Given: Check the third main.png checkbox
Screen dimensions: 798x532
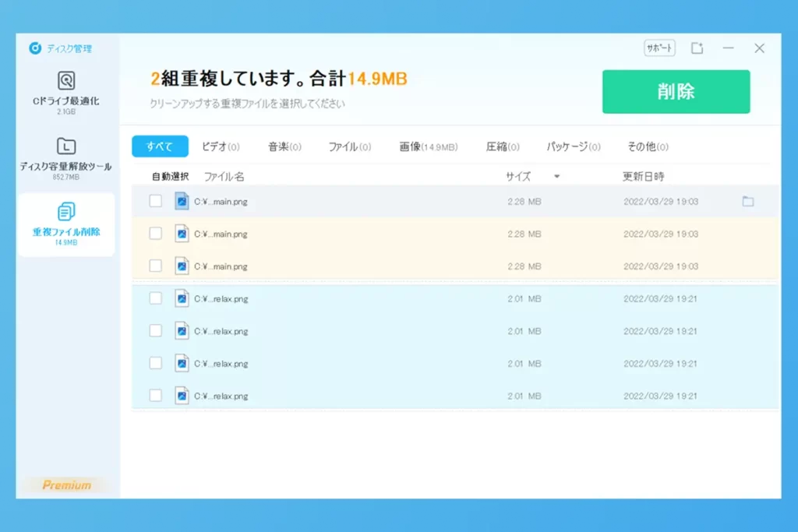Looking at the screenshot, I should pyautogui.click(x=156, y=266).
